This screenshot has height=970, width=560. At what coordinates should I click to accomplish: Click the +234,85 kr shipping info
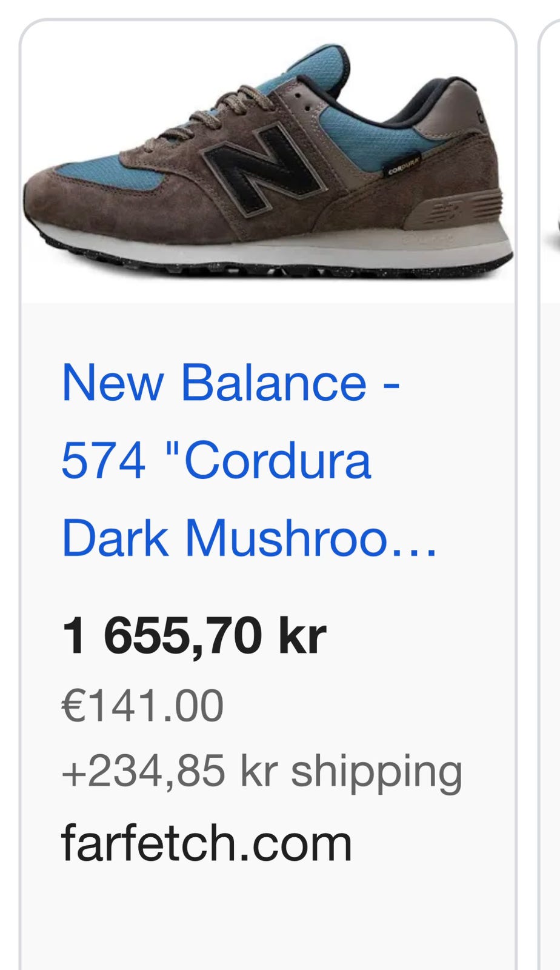click(x=262, y=772)
